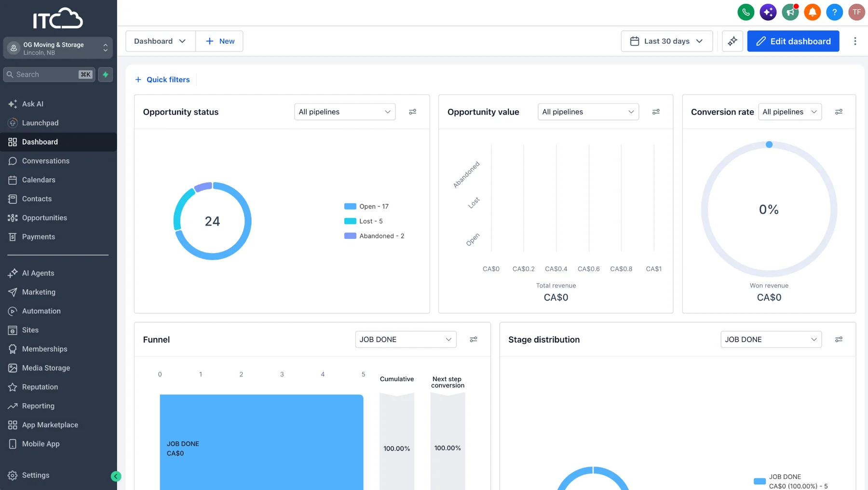Click the 0% conversion rate gauge
The image size is (868, 490).
tap(769, 209)
